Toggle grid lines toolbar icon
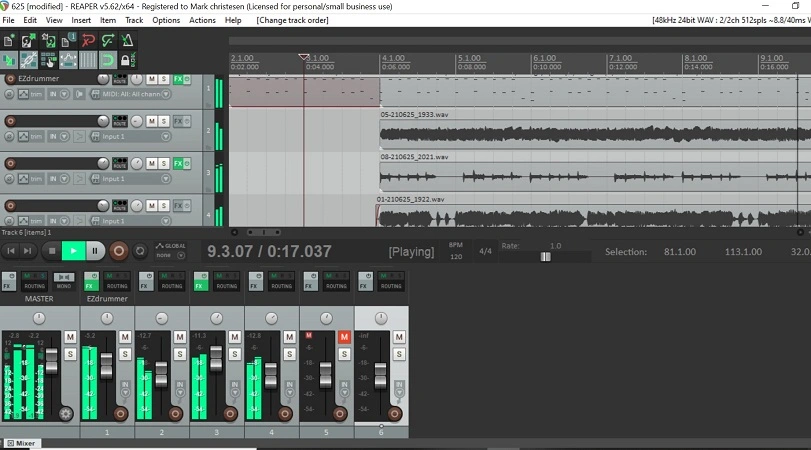The height and width of the screenshot is (450, 811). point(88,60)
